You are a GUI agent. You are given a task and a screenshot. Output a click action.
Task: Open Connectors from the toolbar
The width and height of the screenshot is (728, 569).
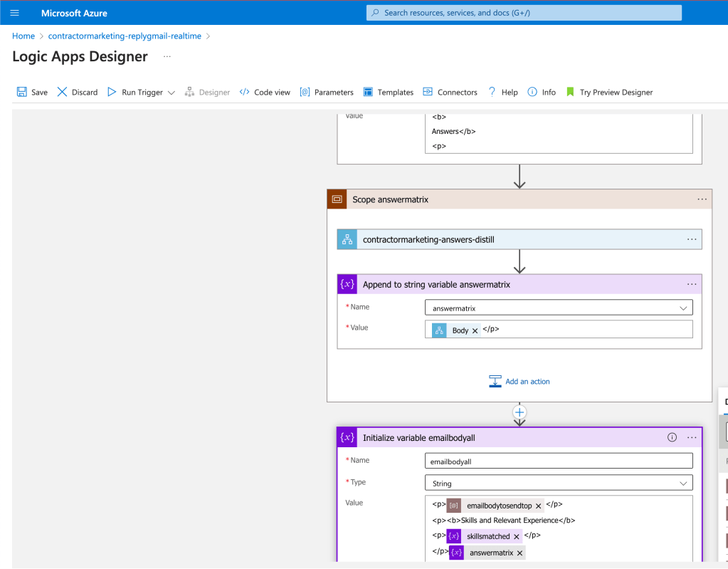pos(450,92)
